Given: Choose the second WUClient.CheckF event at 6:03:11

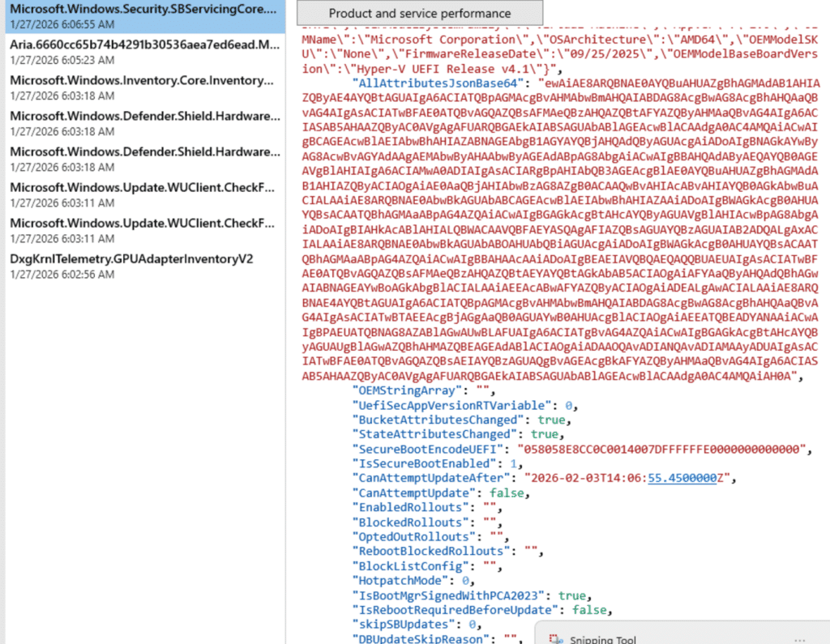Looking at the screenshot, I should tap(142, 230).
